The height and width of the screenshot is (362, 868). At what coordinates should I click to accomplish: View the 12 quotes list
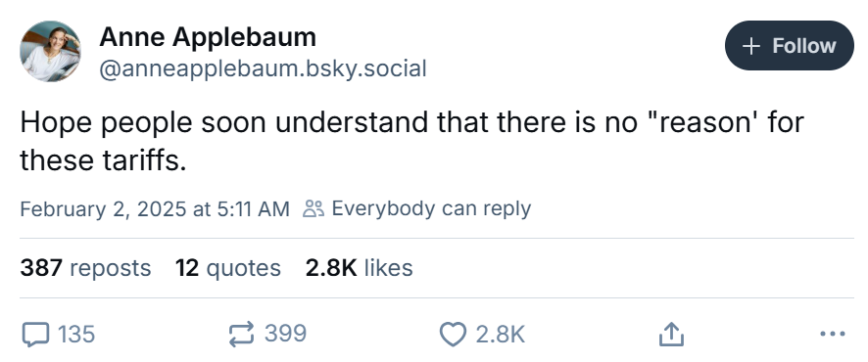[x=228, y=268]
